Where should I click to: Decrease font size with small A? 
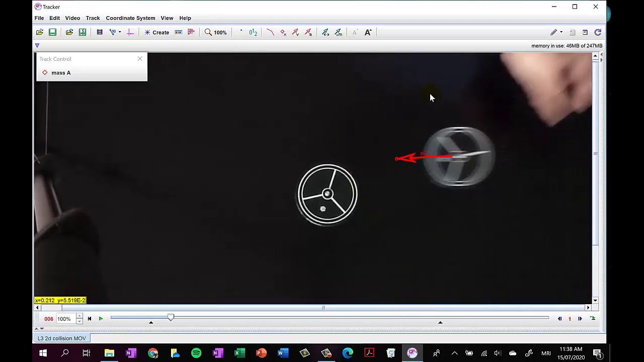(355, 32)
